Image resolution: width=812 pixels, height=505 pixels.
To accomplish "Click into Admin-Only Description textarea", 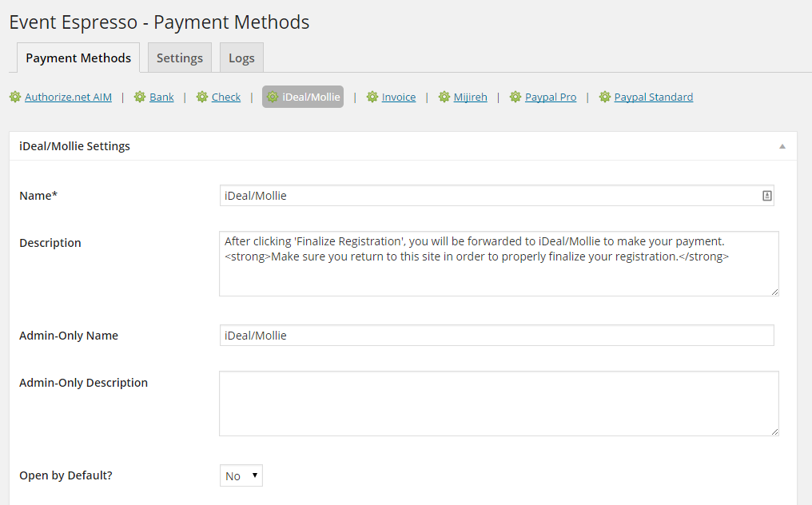I will tap(499, 404).
